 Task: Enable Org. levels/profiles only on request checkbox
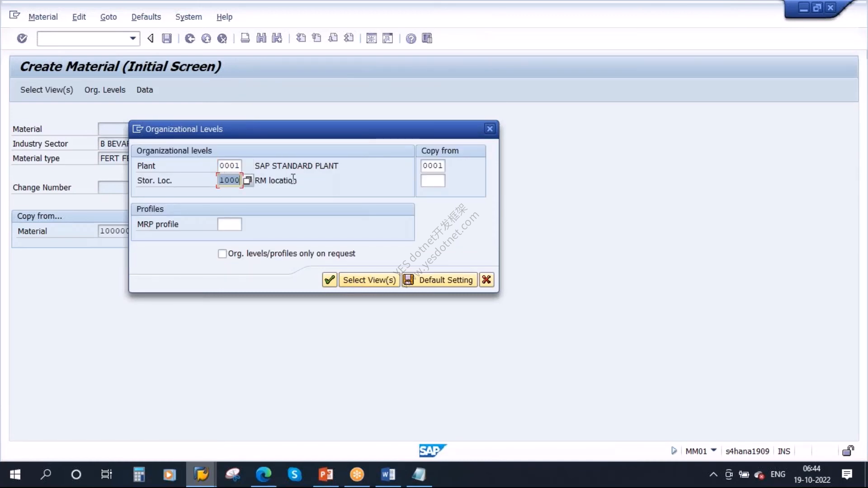[x=222, y=253]
